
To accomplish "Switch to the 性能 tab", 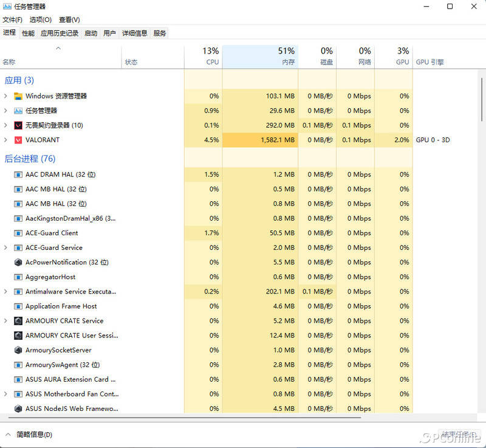I will pyautogui.click(x=28, y=33).
